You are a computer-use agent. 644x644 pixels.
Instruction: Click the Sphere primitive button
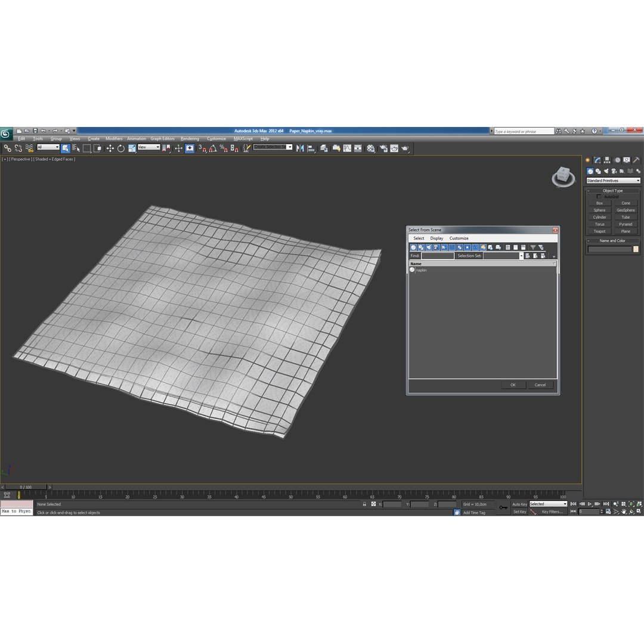tap(599, 210)
